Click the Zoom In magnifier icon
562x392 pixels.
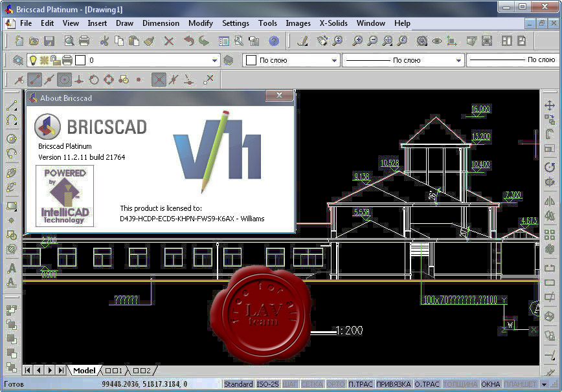pos(357,41)
